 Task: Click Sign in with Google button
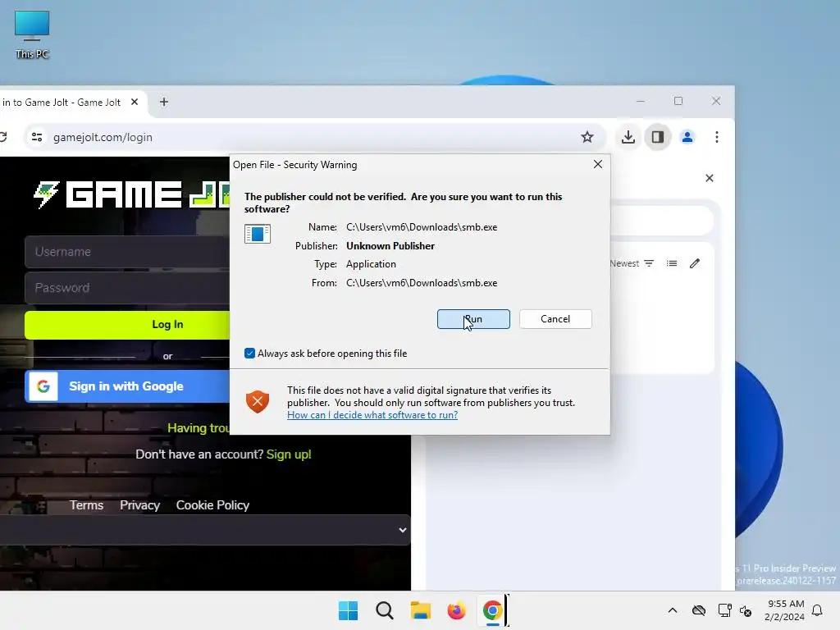click(127, 386)
